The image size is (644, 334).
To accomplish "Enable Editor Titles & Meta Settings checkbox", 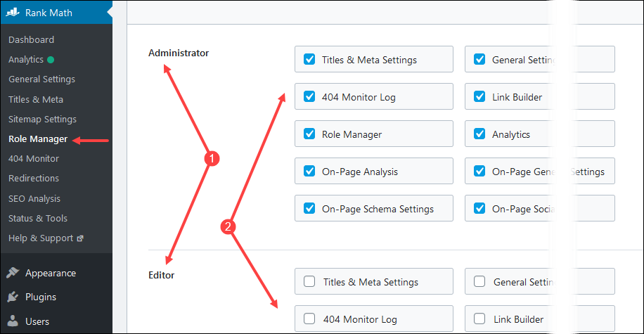I will point(309,282).
